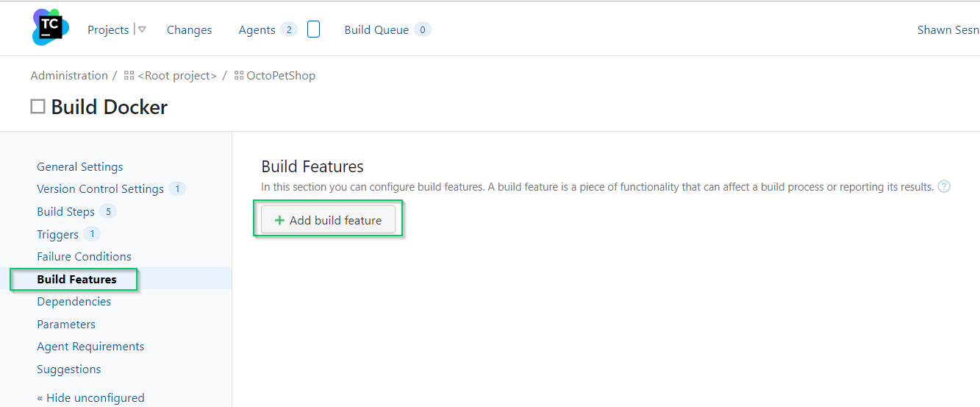Select Build Steps in the sidebar
The height and width of the screenshot is (407, 980).
66,211
